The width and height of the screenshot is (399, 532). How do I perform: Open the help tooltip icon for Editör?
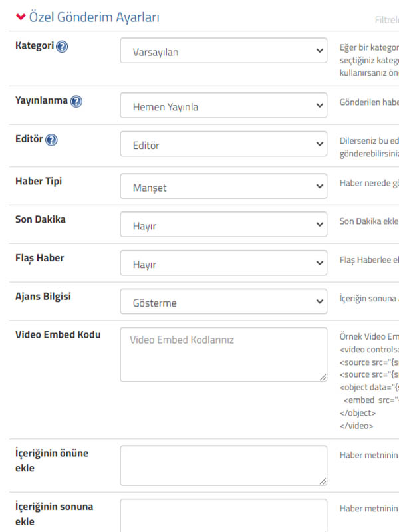52,140
